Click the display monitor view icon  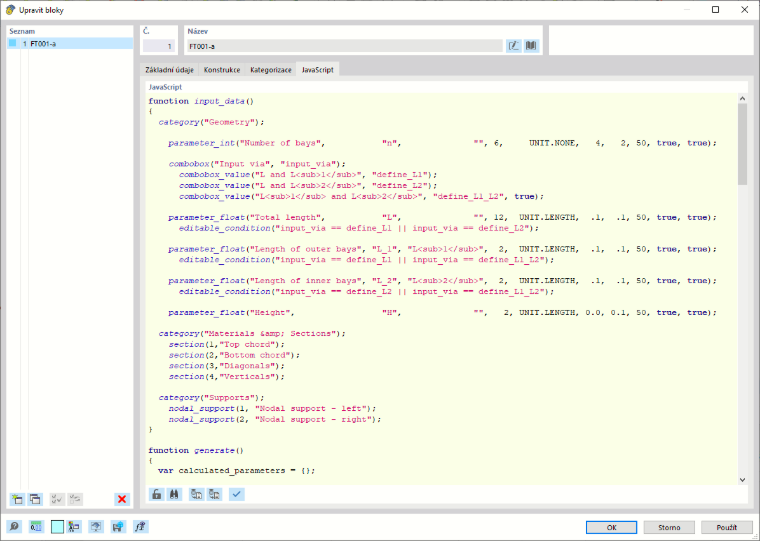[96, 527]
